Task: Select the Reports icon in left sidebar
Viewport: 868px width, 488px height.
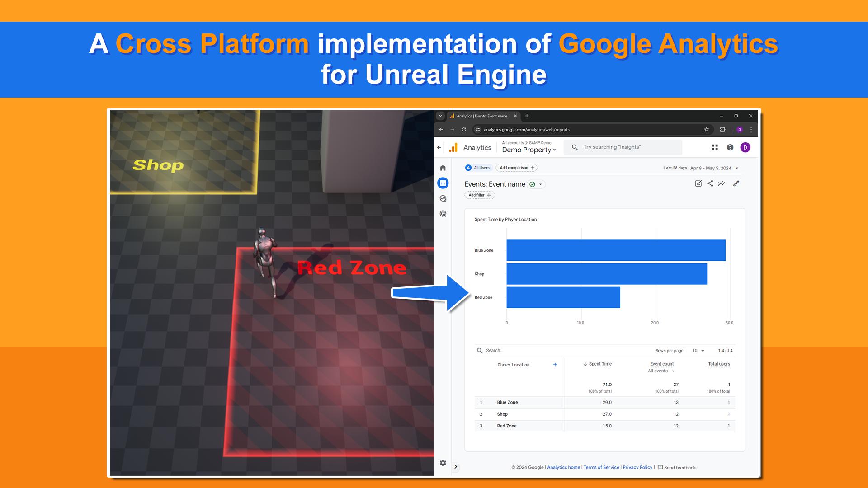Action: click(443, 183)
